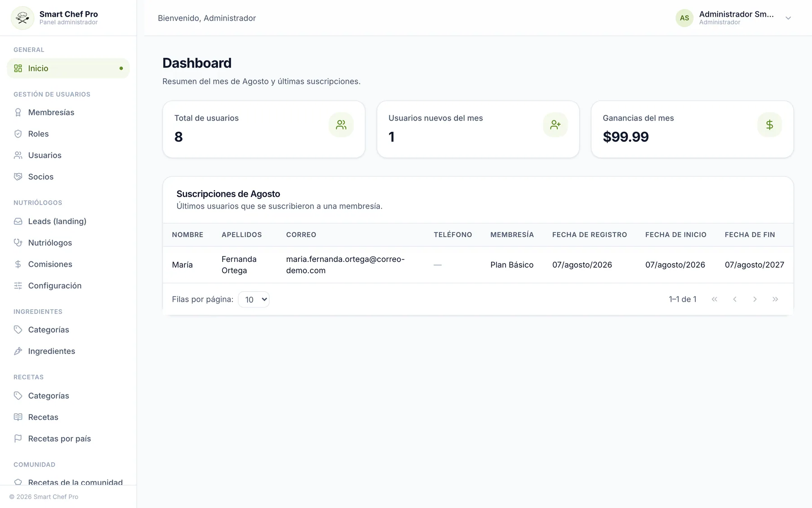Click the 1–1 de 1 pagination text
Screen dimensions: 812x508
[x=683, y=299]
